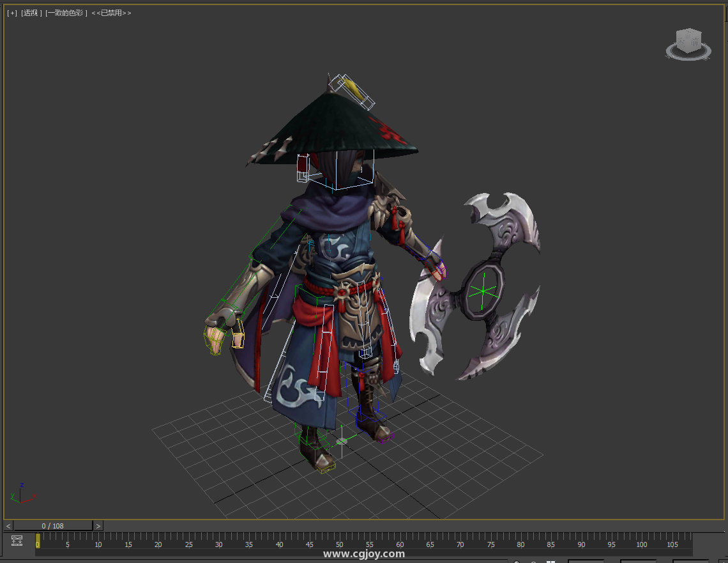Step time slider forward with right arrow
Viewport: 728px width, 563px height.
(x=98, y=526)
